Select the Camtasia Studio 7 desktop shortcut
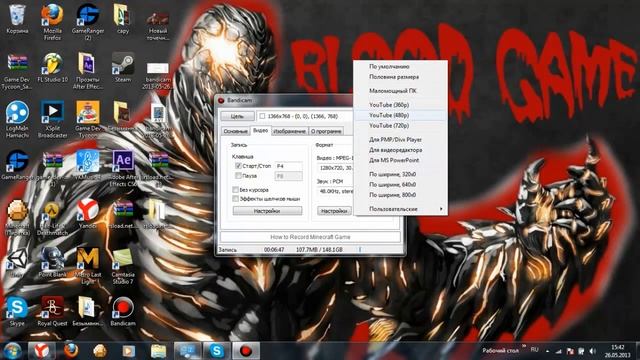Screen dimensions: 640x360 [123, 266]
